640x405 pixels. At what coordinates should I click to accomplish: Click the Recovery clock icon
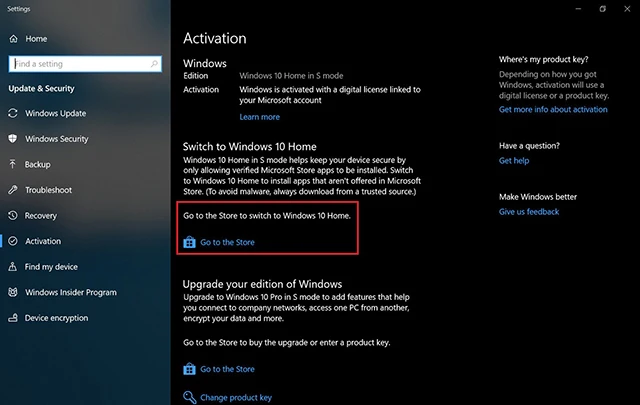(x=13, y=215)
